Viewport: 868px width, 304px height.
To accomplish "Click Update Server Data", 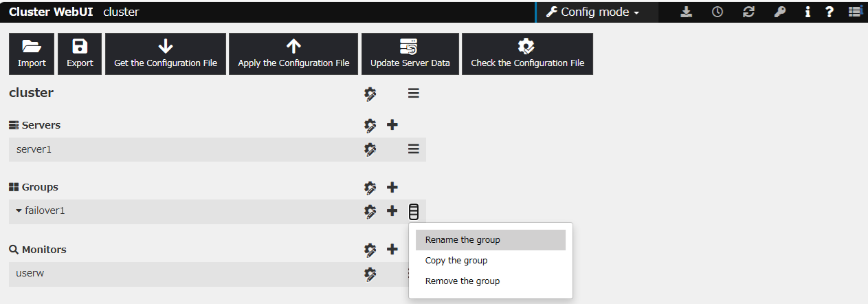I will pos(410,54).
